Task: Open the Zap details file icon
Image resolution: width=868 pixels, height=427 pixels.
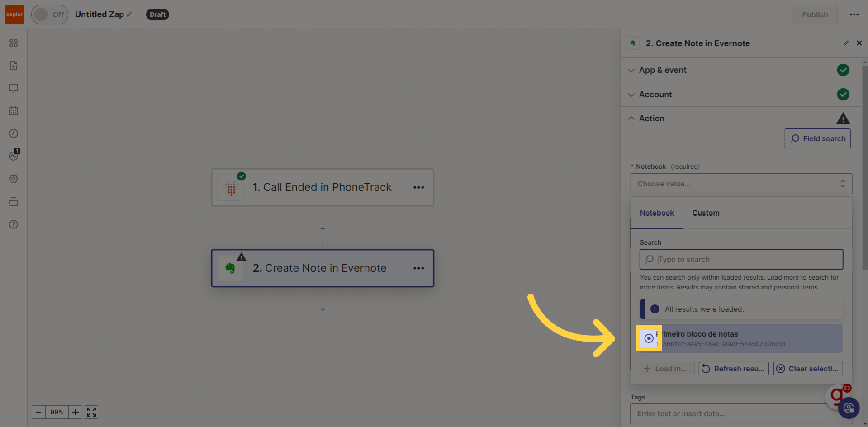Action: point(14,66)
